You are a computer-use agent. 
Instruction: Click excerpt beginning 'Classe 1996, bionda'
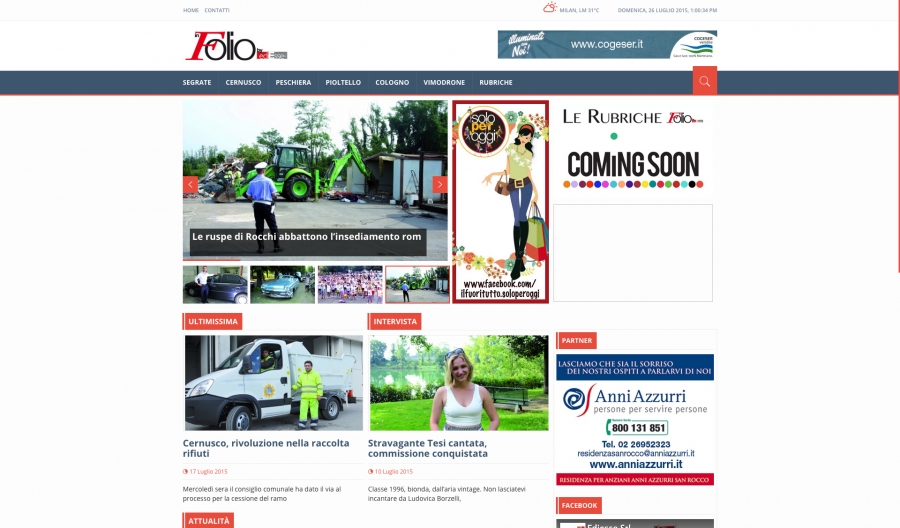coord(447,494)
